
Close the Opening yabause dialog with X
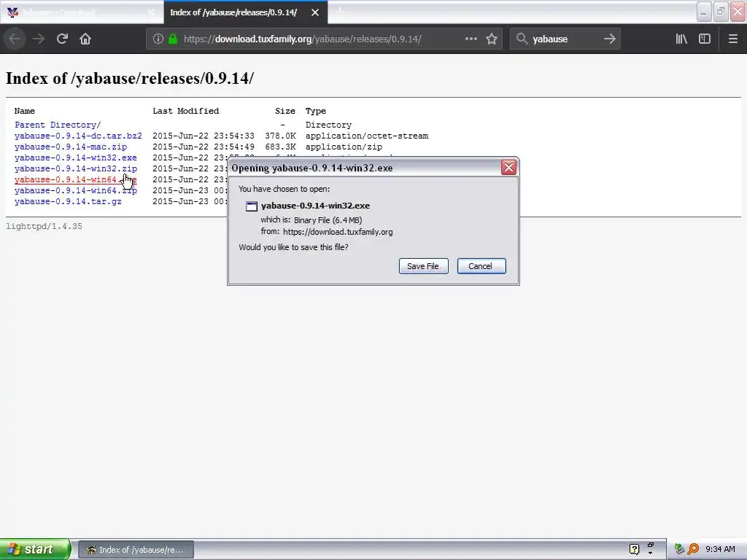tap(508, 167)
